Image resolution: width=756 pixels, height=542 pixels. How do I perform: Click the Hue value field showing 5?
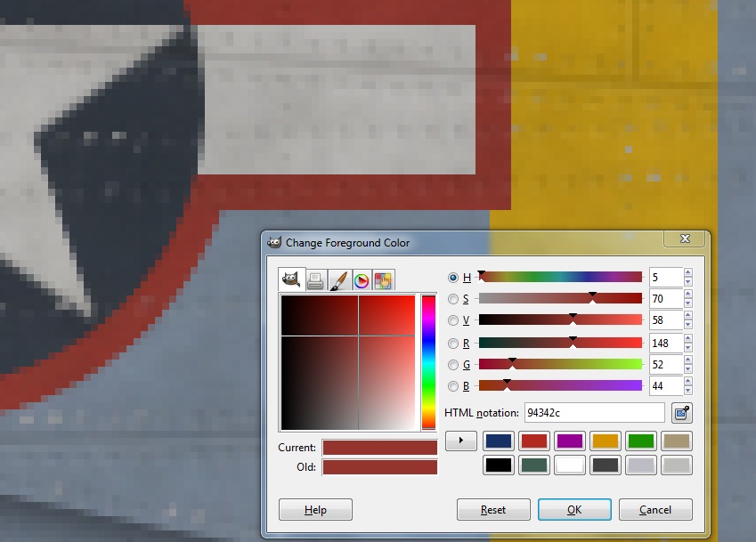(x=666, y=278)
